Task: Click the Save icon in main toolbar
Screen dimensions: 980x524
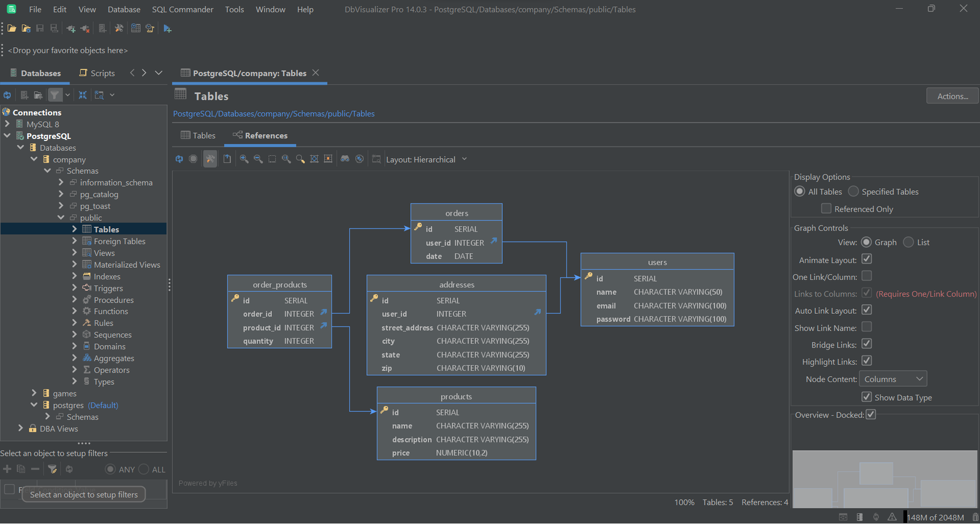Action: [x=40, y=29]
